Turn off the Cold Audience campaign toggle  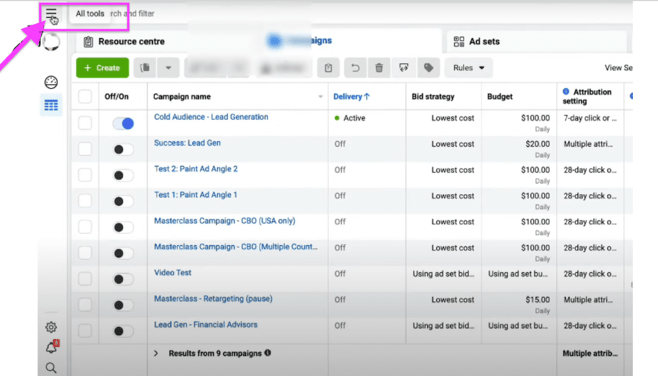pos(123,123)
